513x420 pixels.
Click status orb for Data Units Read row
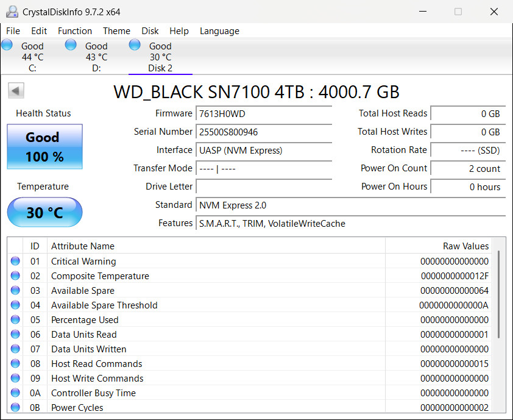tap(15, 334)
